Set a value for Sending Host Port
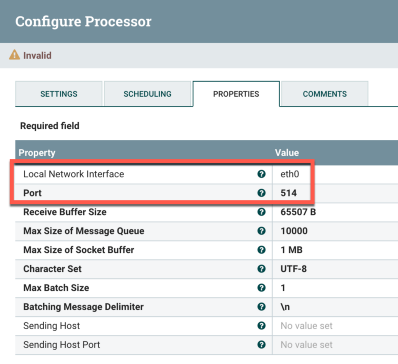Screen dimensions: 398x364 coord(306,345)
